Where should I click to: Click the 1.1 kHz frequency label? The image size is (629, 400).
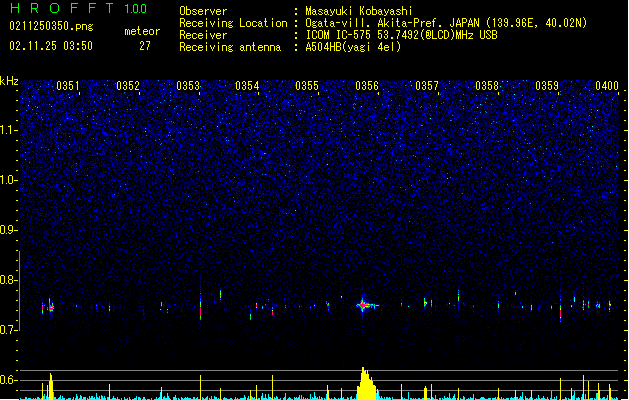point(9,130)
